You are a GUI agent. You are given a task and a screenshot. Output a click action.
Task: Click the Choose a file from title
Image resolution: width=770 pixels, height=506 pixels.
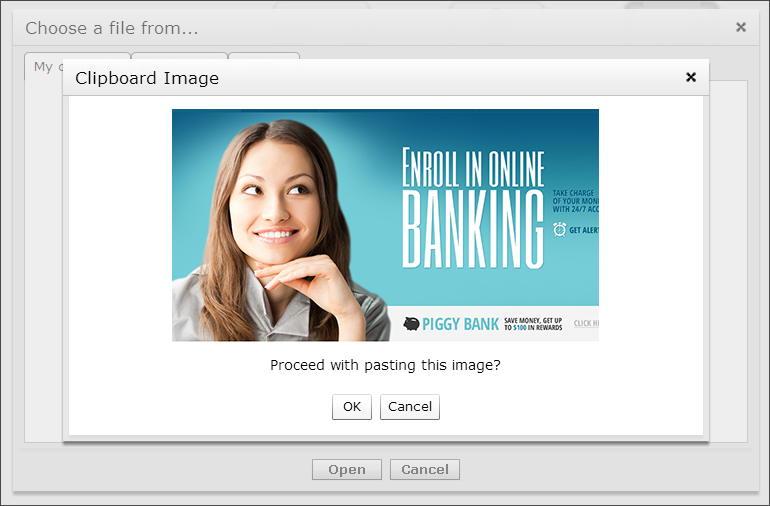112,28
